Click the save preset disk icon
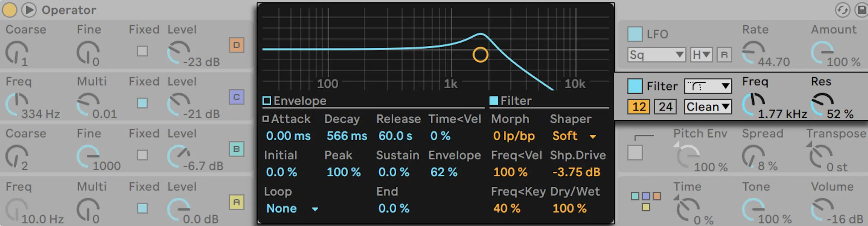868x226 pixels. (x=862, y=10)
